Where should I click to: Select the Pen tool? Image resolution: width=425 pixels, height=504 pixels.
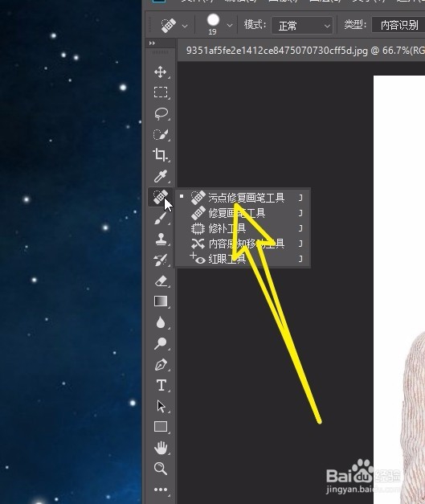click(161, 364)
